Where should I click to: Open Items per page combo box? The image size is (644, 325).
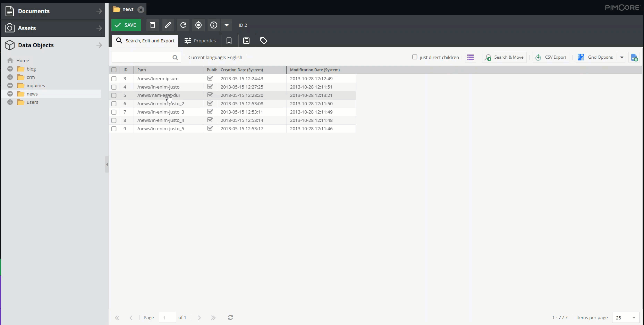(626, 317)
